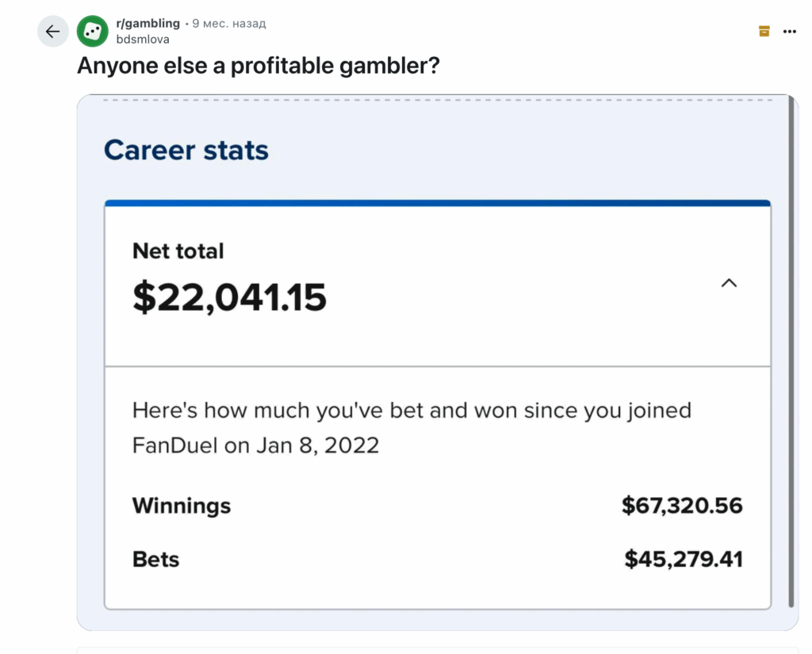Click the $45,279.41 bets value
This screenshot has width=812, height=654.
click(683, 560)
